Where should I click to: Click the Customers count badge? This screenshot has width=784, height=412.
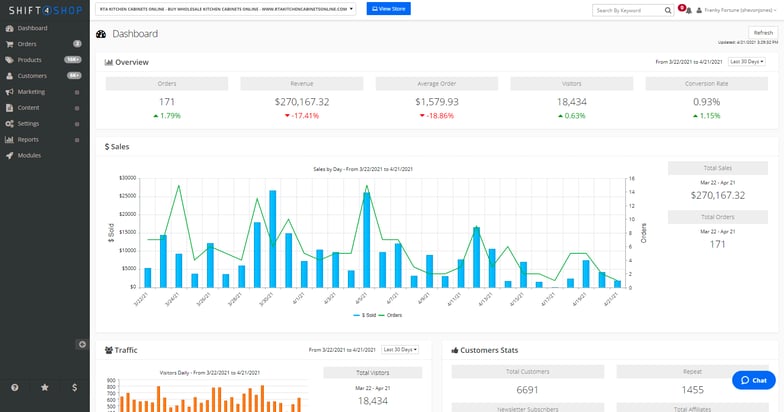(x=74, y=76)
